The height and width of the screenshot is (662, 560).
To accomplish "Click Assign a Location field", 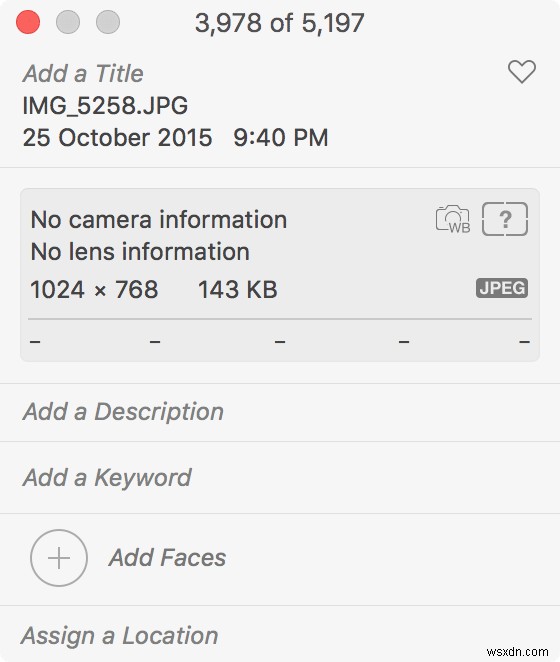I will pyautogui.click(x=120, y=635).
